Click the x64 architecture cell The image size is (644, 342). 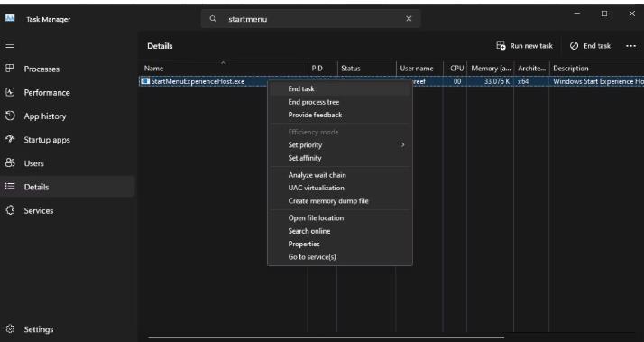pyautogui.click(x=523, y=81)
